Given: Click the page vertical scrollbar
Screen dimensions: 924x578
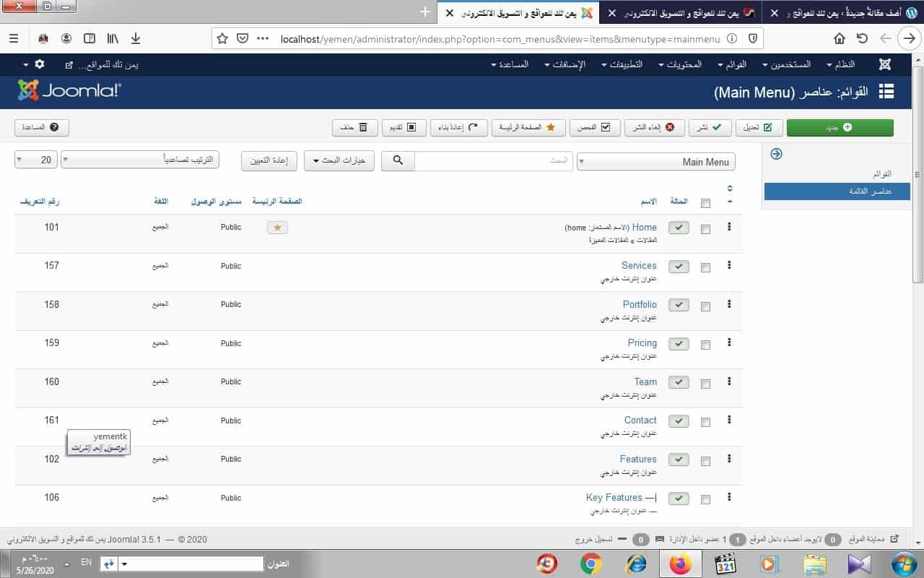Looking at the screenshot, I should click(x=918, y=173).
